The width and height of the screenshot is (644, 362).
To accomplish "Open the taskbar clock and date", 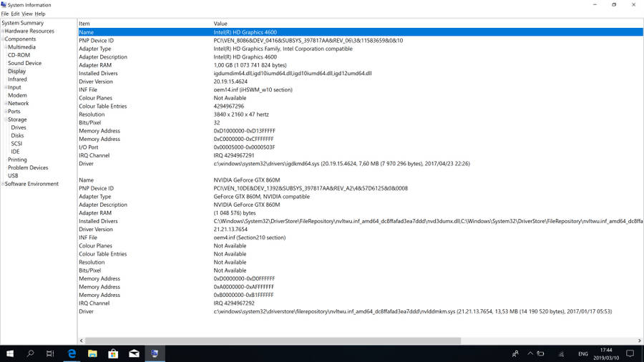I will [x=606, y=354].
